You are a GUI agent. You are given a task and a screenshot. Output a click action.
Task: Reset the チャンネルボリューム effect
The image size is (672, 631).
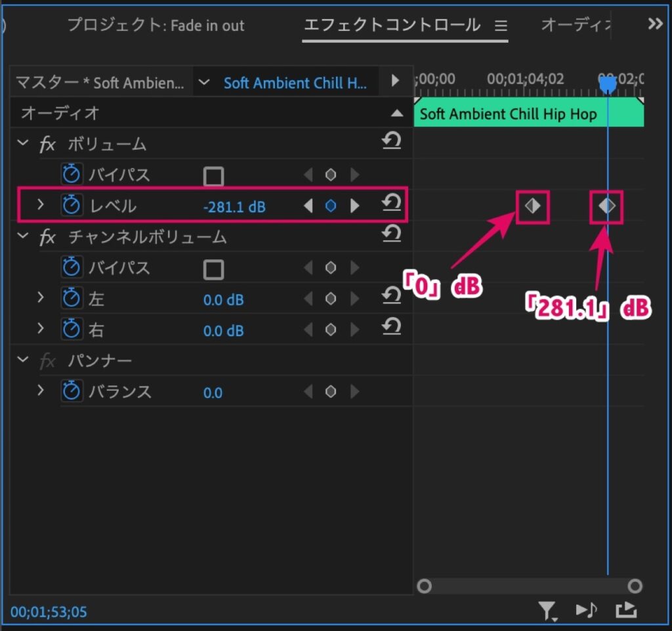391,234
